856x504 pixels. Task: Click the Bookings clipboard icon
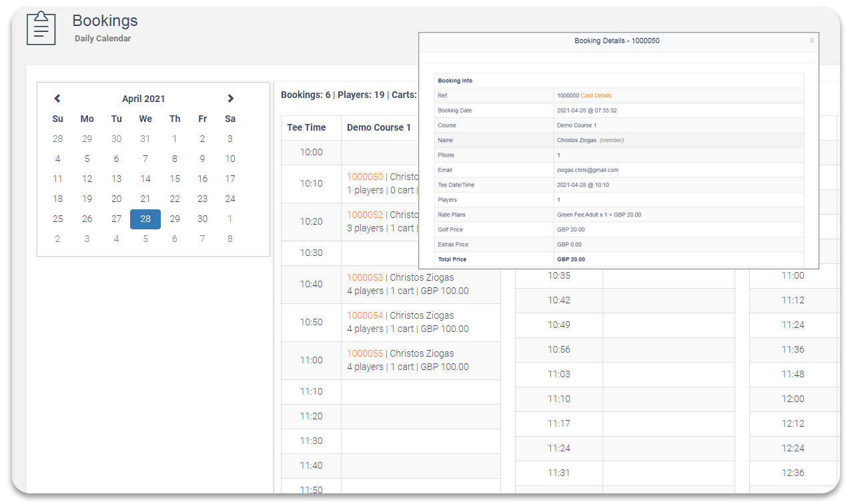41,28
